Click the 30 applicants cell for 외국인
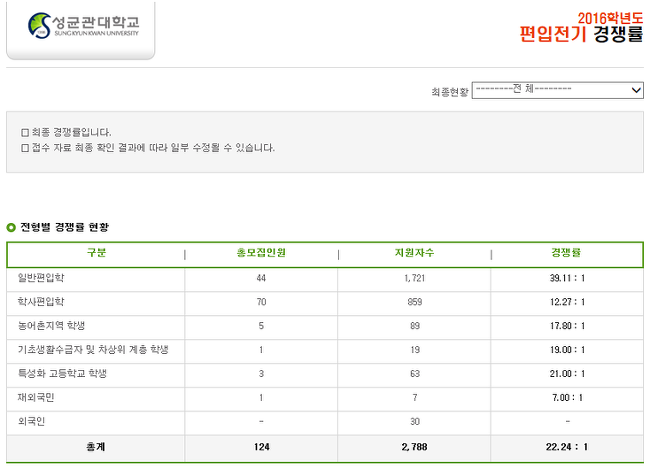Image resolution: width=650 pixels, height=469 pixels. [x=415, y=422]
